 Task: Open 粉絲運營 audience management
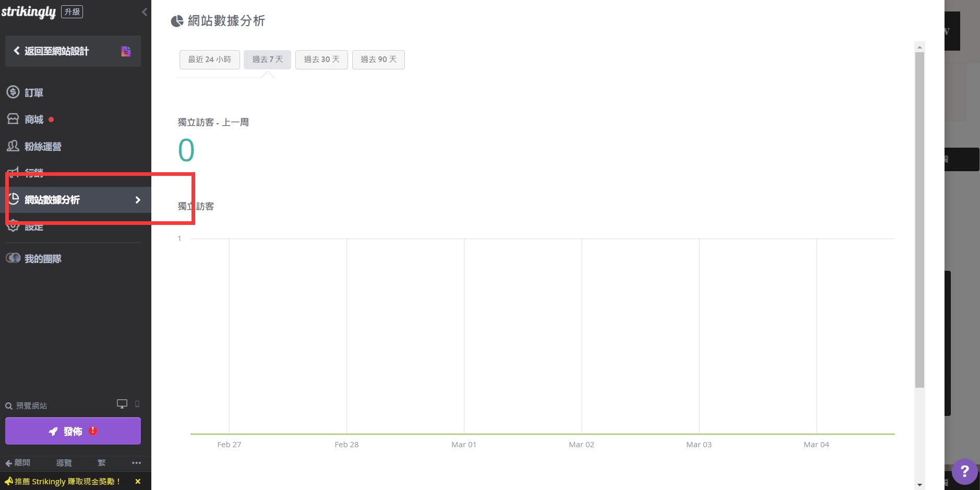click(x=42, y=147)
